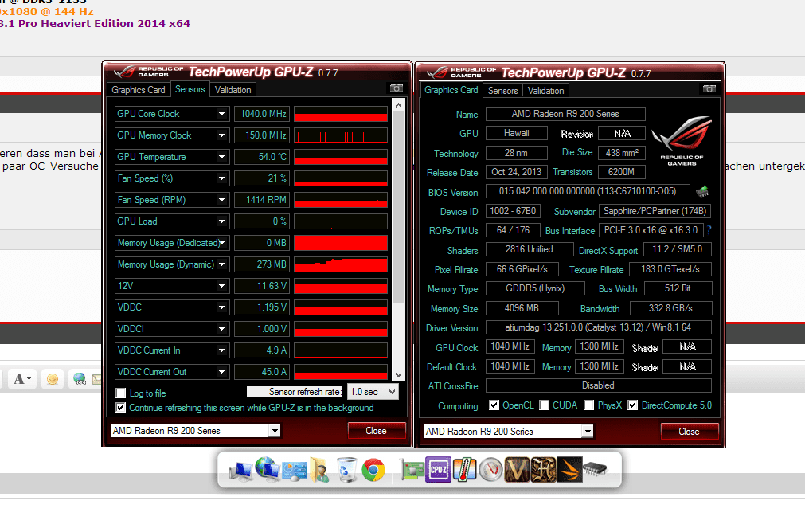
Task: Open Fan Speed (RPM) sensor dropdown
Action: coord(222,200)
